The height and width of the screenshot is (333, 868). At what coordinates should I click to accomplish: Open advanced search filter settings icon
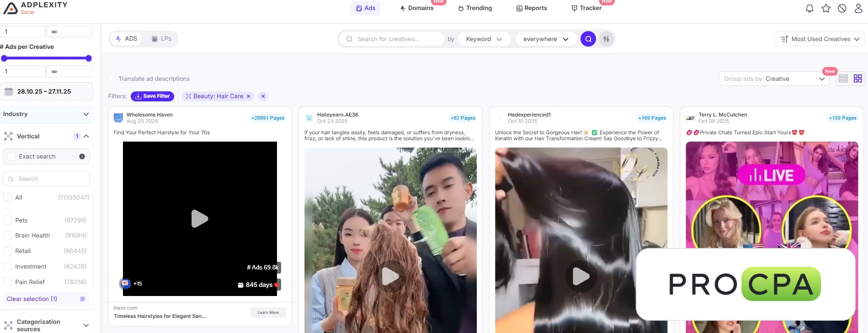click(x=606, y=39)
